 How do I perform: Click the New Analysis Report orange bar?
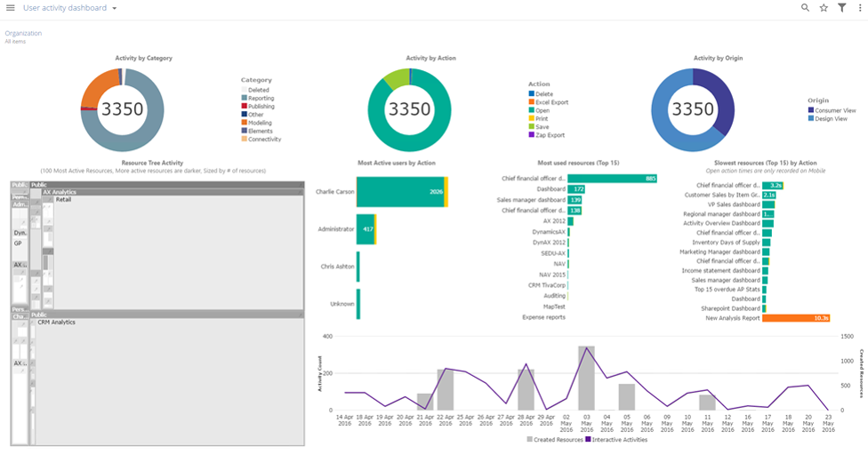tap(796, 318)
